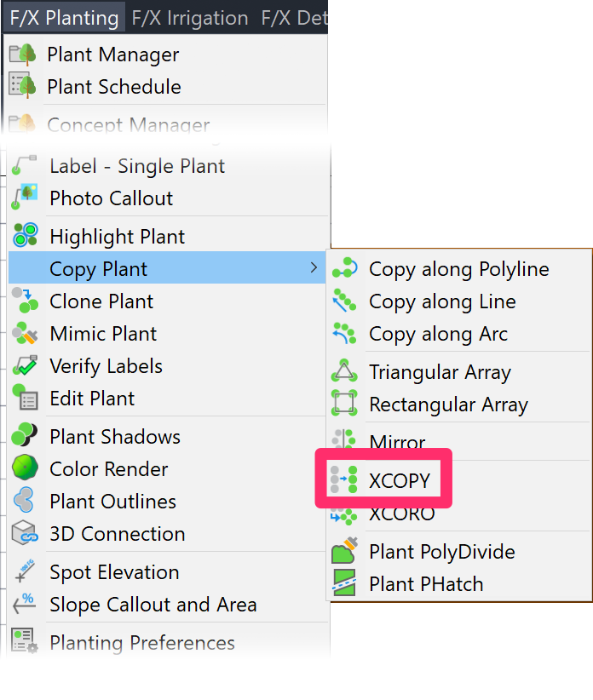This screenshot has height=700, width=593.
Task: Run the Verify Labels command
Action: (x=106, y=366)
